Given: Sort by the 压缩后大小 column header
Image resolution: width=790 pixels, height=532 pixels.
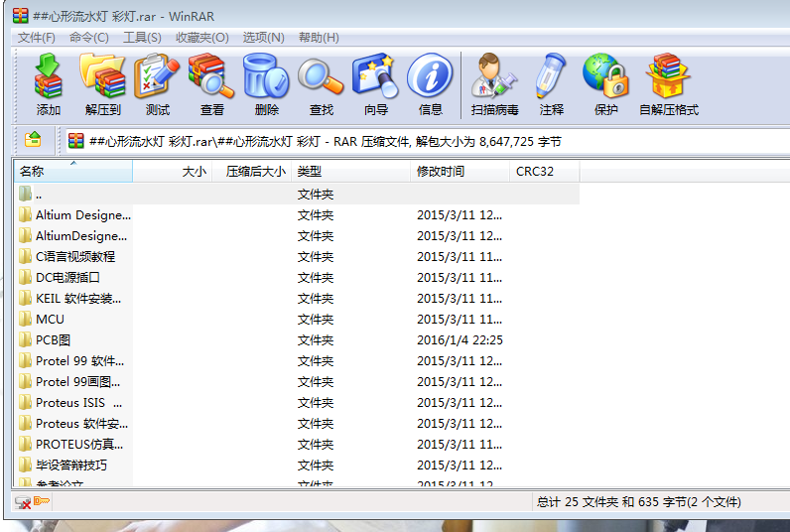Looking at the screenshot, I should [252, 172].
